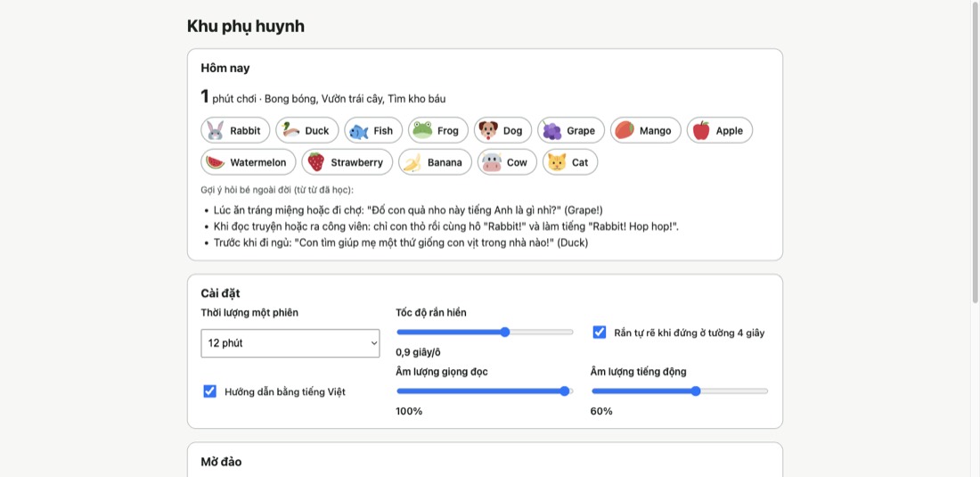The width and height of the screenshot is (980, 477).
Task: Click the "Âm lượng giọng đọc" label
Action: click(x=442, y=372)
